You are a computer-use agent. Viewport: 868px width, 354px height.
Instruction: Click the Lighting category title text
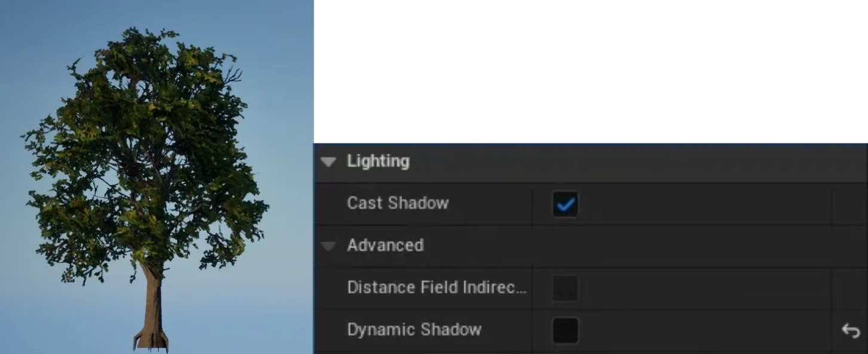[x=378, y=161]
